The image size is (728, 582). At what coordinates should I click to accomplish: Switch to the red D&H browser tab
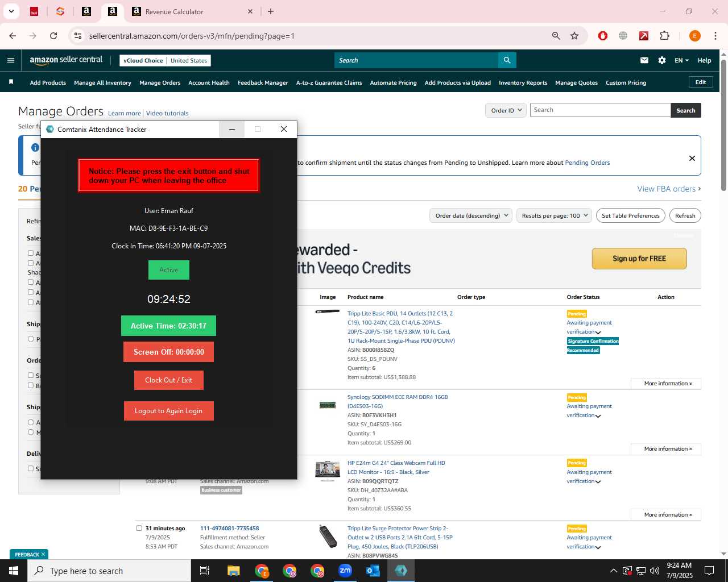[x=34, y=11]
